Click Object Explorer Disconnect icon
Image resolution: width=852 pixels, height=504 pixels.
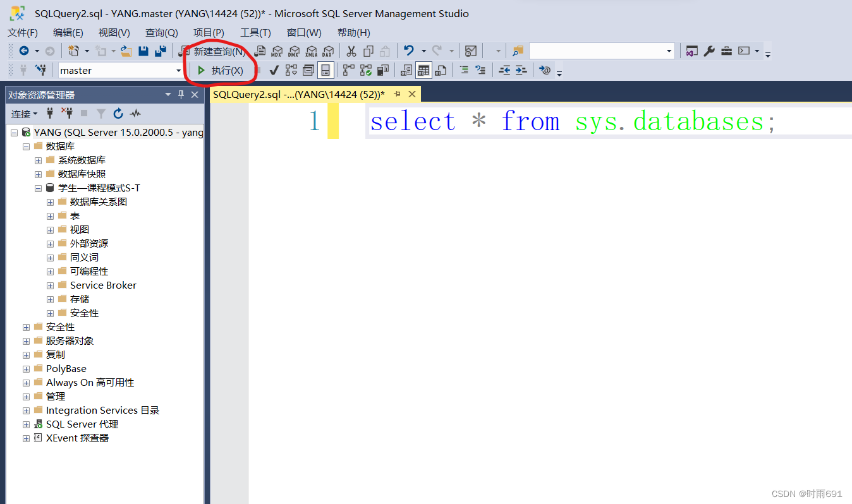pos(67,113)
